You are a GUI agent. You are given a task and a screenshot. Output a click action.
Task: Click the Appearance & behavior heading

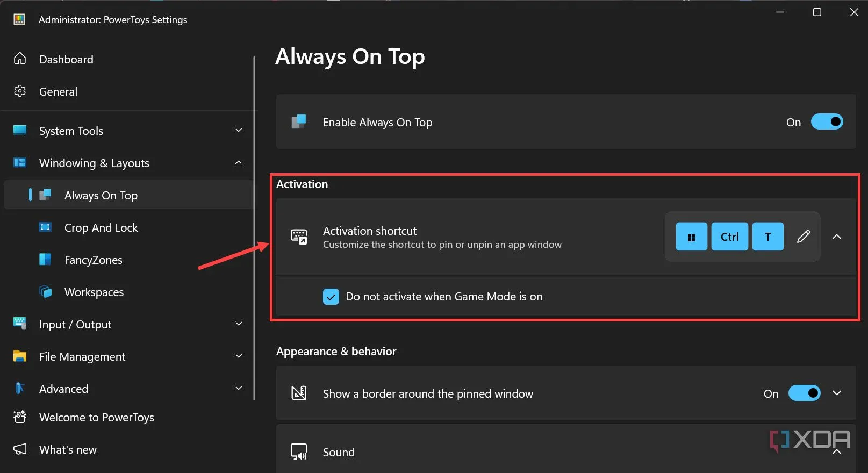tap(336, 351)
